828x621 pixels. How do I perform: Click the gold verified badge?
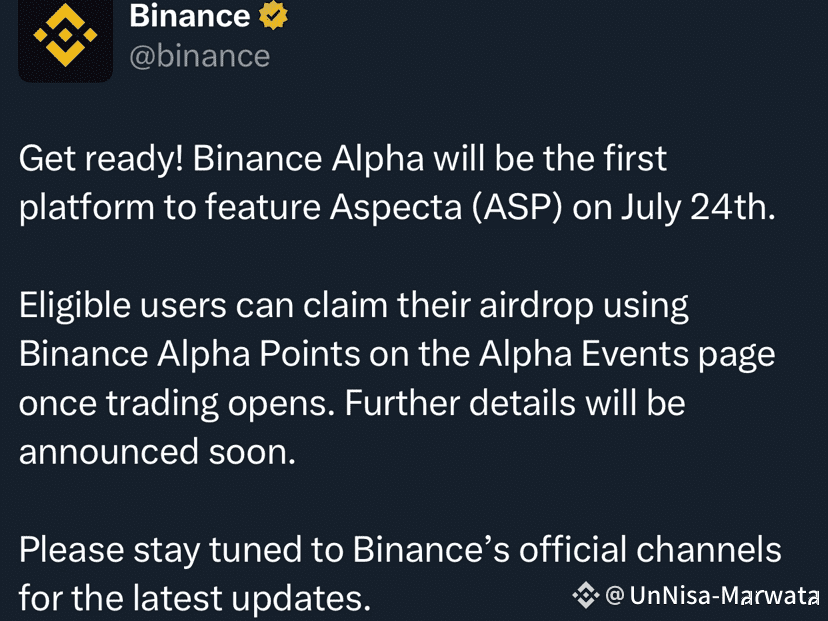click(x=274, y=15)
